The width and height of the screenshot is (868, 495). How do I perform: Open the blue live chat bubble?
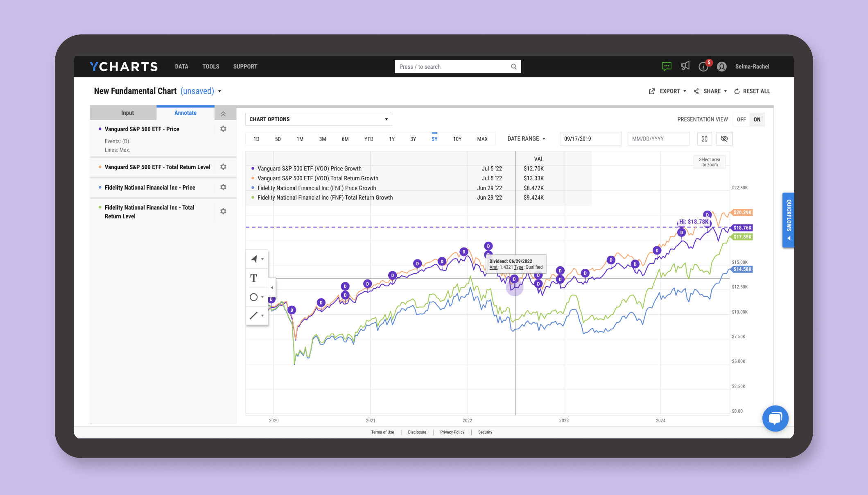coord(775,418)
